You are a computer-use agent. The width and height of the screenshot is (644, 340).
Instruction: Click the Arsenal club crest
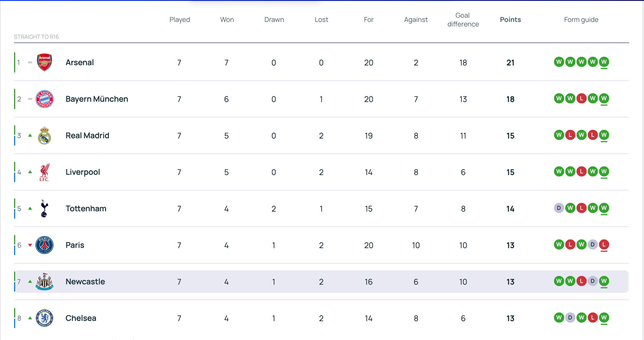coord(44,62)
